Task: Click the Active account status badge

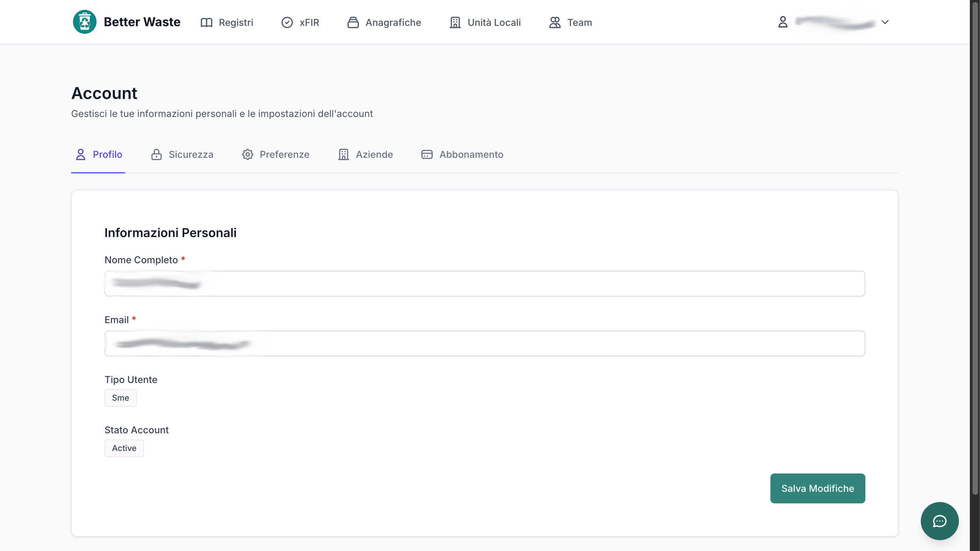Action: (124, 448)
